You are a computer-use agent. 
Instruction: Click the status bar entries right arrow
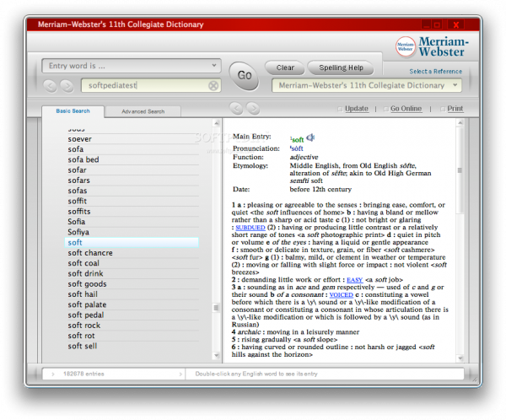pyautogui.click(x=180, y=374)
